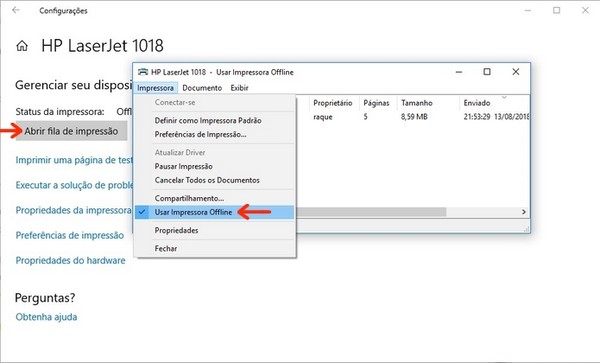The height and width of the screenshot is (363, 600).
Task: Open the Preferências de impressão link in Settings
Action: tap(70, 235)
